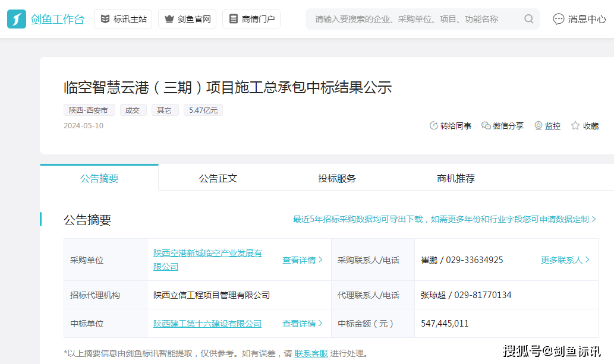Open 标讯主站 from the top bar
This screenshot has width=614, height=364.
click(x=123, y=19)
